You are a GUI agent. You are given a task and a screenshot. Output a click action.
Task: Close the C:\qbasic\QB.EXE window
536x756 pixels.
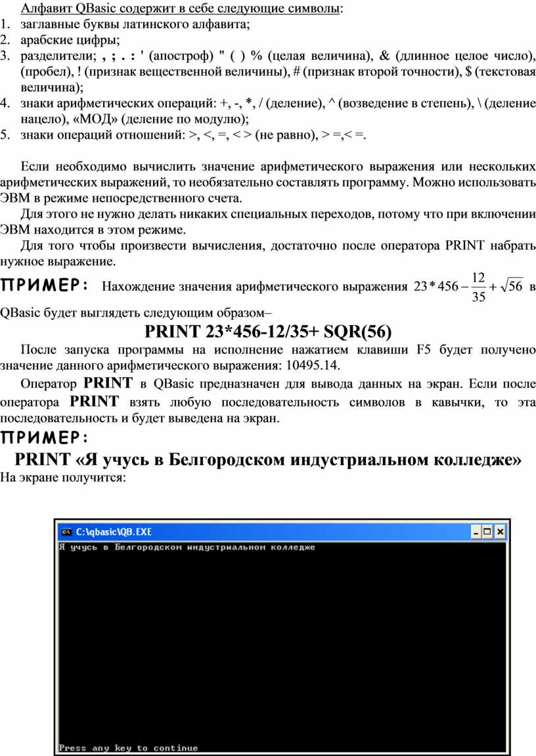pos(500,532)
